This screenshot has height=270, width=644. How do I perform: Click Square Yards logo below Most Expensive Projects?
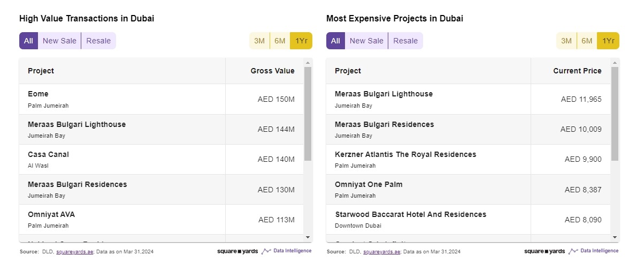pyautogui.click(x=545, y=251)
